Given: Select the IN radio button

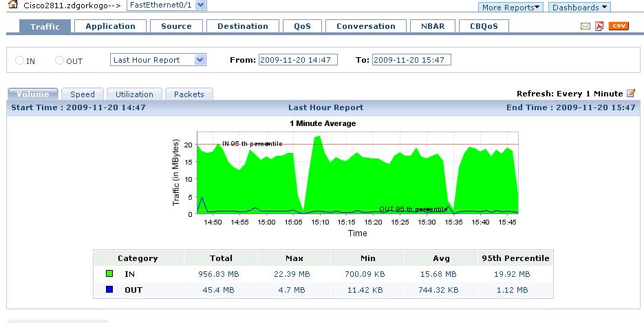Looking at the screenshot, I should (x=19, y=61).
